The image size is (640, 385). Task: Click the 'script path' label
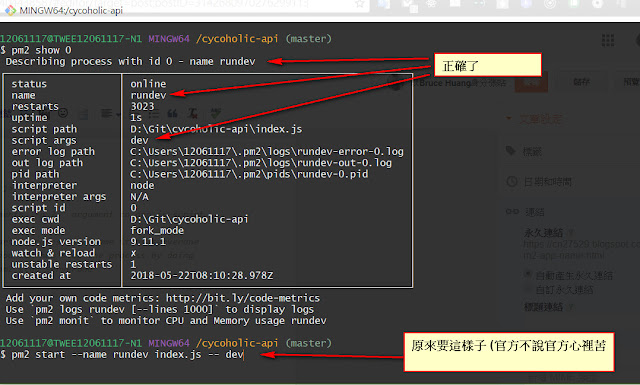[44, 129]
